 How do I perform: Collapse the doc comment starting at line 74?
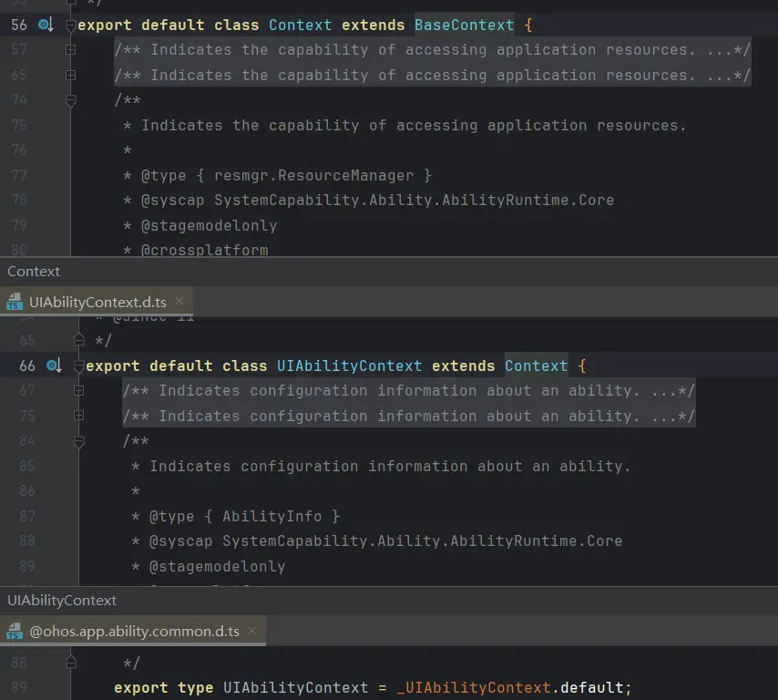tap(71, 101)
